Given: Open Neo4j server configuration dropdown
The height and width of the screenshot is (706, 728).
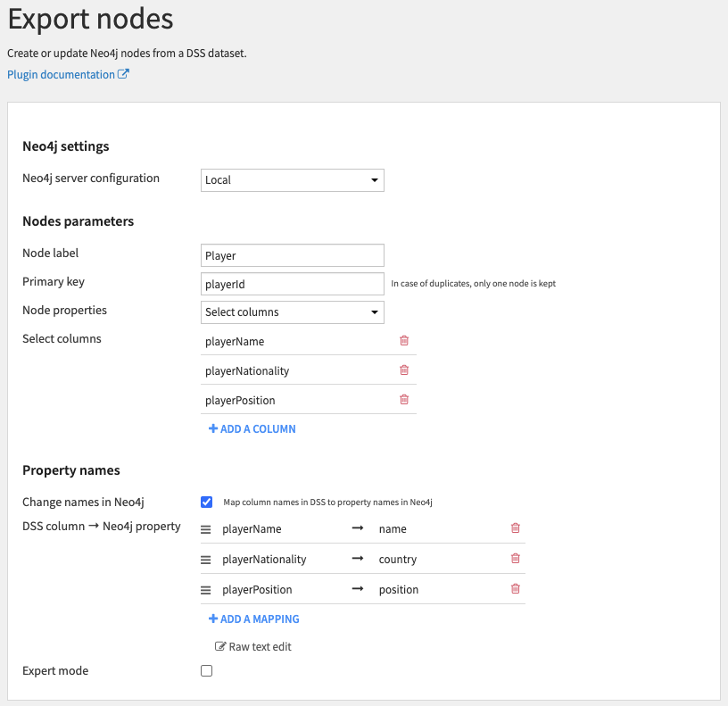Looking at the screenshot, I should click(293, 180).
